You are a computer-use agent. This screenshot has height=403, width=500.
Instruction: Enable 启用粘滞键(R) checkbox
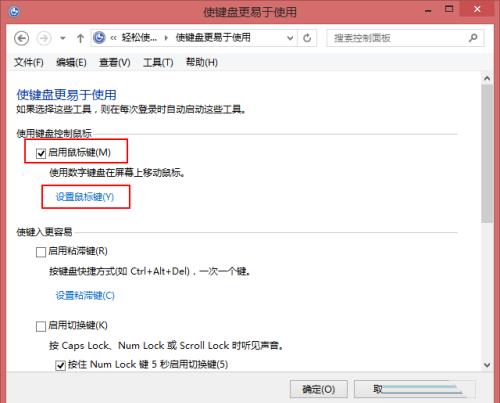point(41,252)
